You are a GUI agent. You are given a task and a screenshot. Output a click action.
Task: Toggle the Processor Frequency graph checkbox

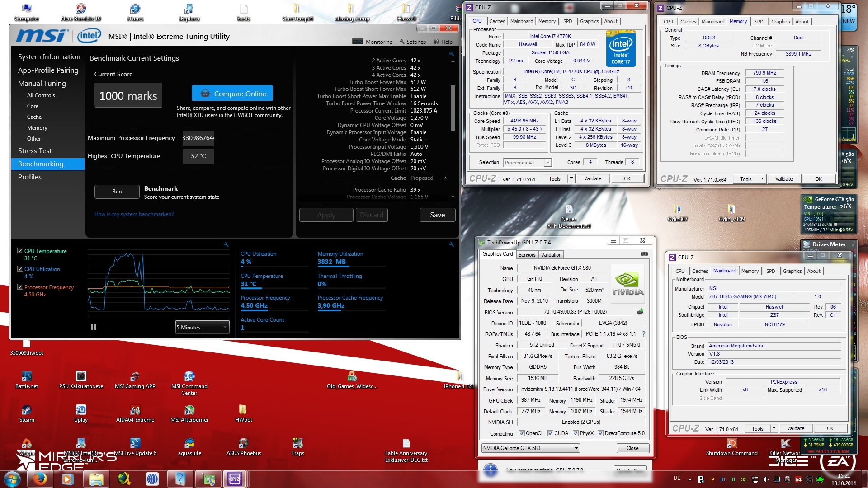[20, 286]
